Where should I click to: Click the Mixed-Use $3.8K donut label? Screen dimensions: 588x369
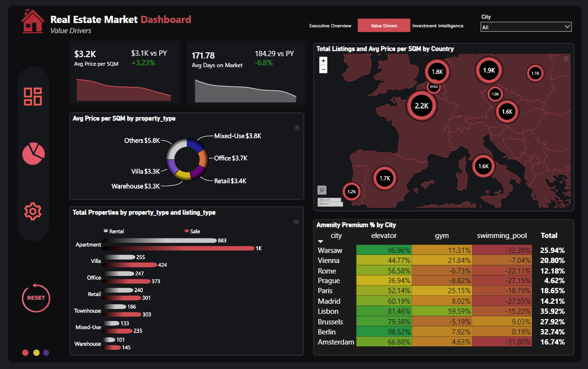tap(238, 136)
